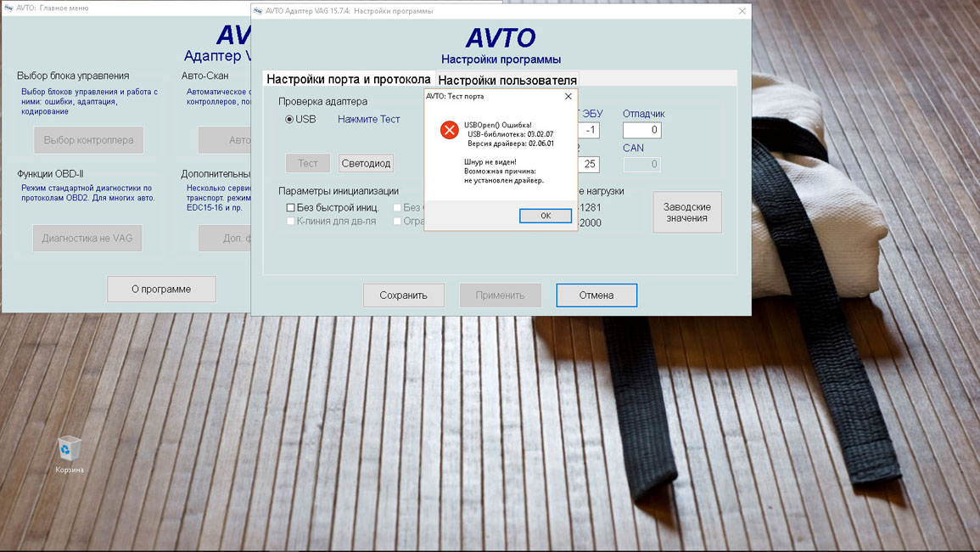Click the Отладчик input field

[x=641, y=131]
